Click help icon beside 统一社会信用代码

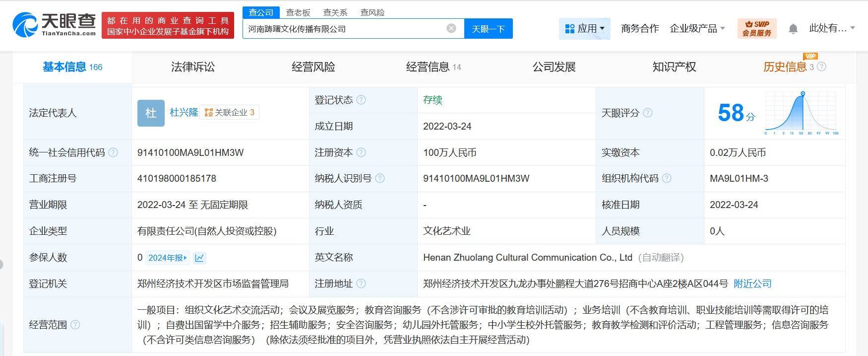tap(113, 152)
